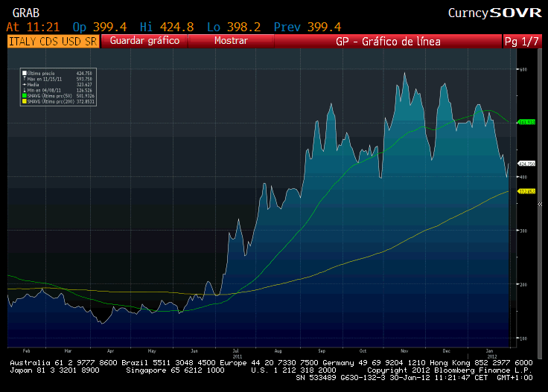The image size is (548, 392).
Task: Open the Mostrar menu
Action: click(x=231, y=41)
